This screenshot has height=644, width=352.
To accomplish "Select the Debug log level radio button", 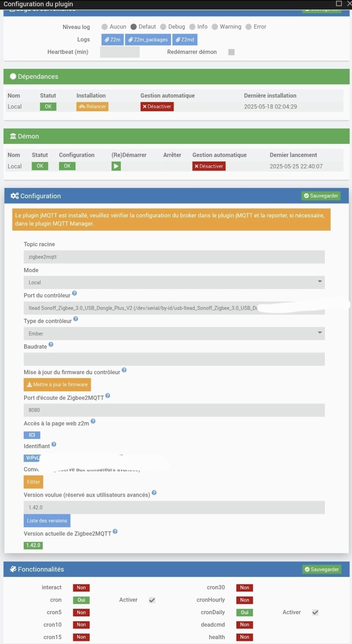I will pyautogui.click(x=163, y=27).
